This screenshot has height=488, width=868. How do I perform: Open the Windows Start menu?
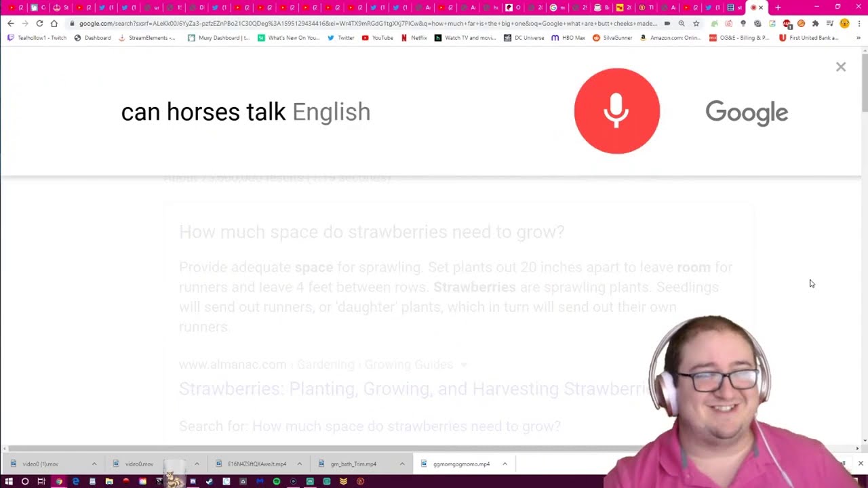pos(9,481)
